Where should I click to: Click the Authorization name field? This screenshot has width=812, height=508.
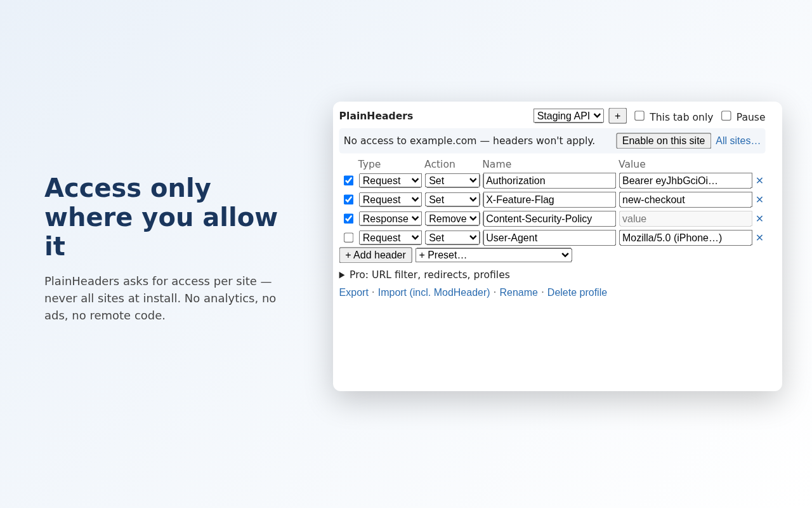click(549, 180)
